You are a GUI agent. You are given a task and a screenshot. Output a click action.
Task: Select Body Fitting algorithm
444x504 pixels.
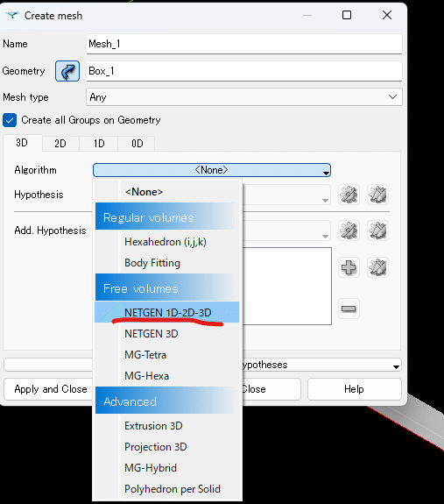[167, 263]
